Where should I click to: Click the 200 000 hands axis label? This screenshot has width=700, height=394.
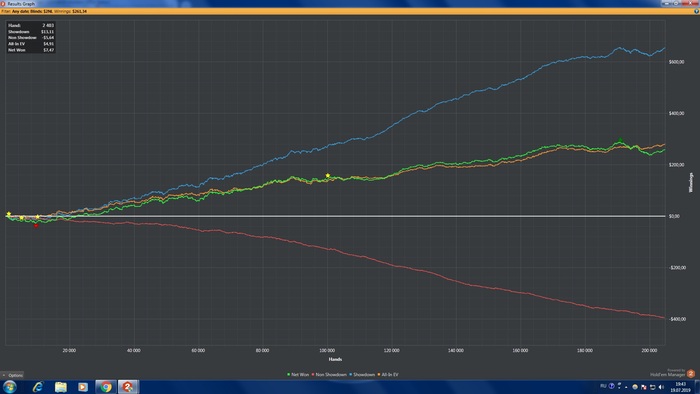pos(649,351)
